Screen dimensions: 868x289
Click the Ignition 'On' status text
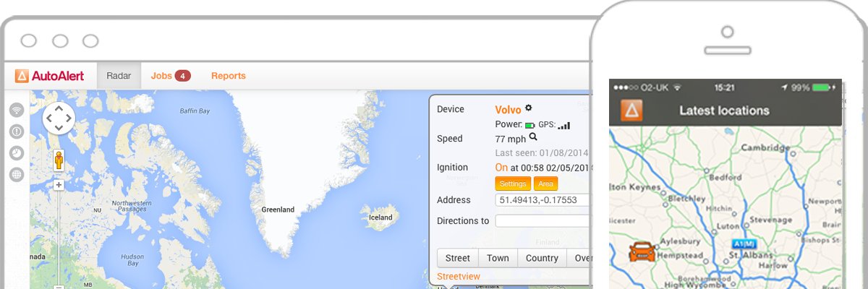point(501,167)
